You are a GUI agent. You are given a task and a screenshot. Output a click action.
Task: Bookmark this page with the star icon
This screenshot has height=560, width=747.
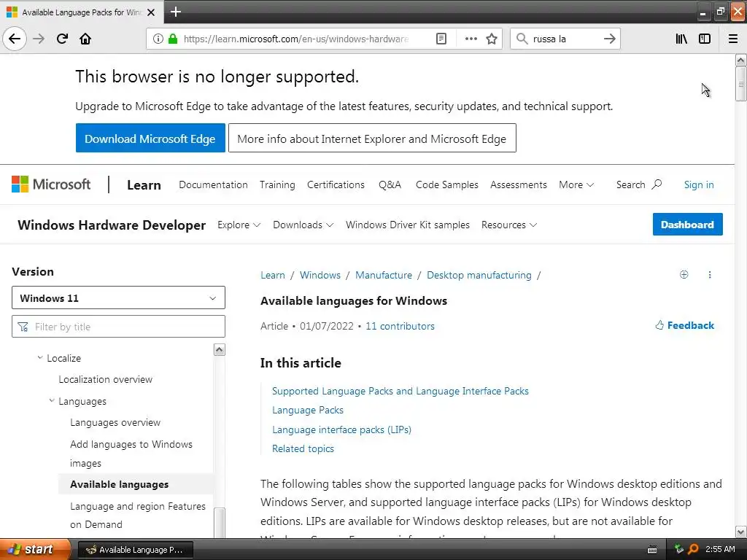tap(492, 39)
